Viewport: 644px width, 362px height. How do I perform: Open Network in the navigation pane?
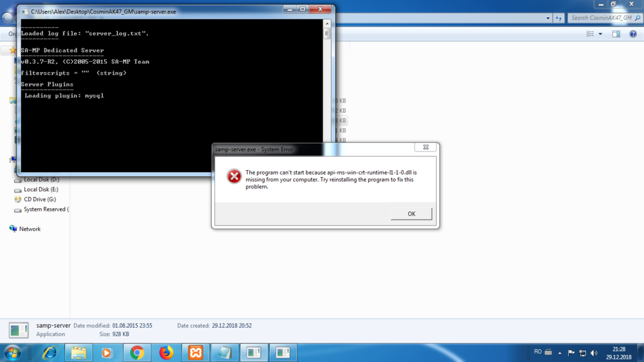30,229
